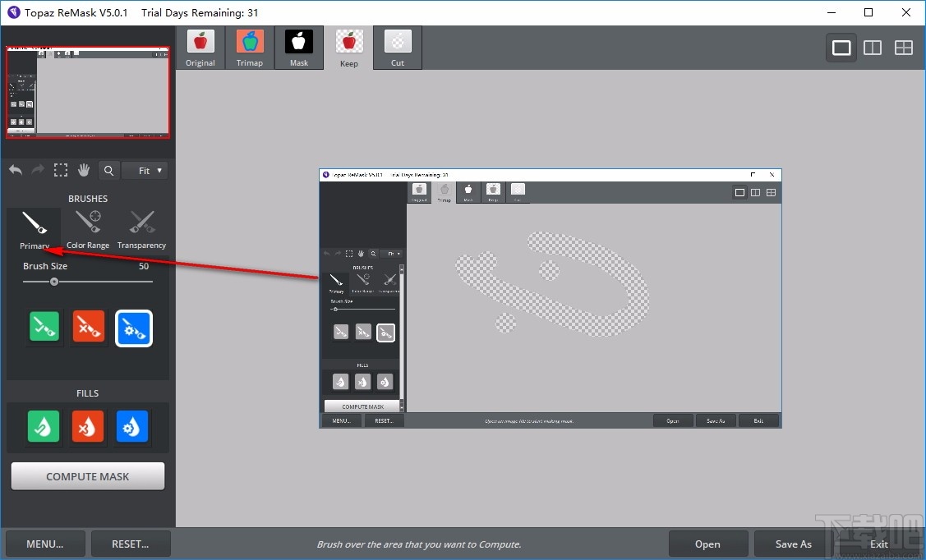Click inside the main image canvas preview
The width and height of the screenshot is (926, 560).
[551, 299]
